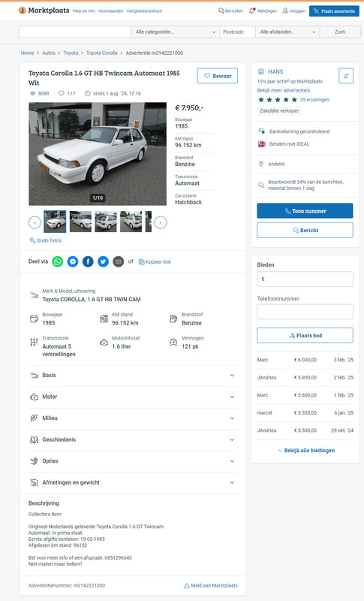The image size is (364, 601).
Task: Select the second photo thumbnail
Action: click(x=80, y=222)
